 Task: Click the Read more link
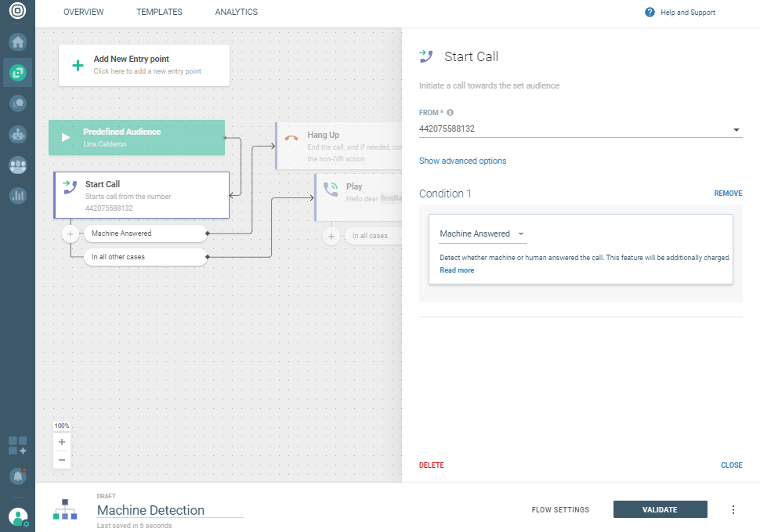point(457,270)
